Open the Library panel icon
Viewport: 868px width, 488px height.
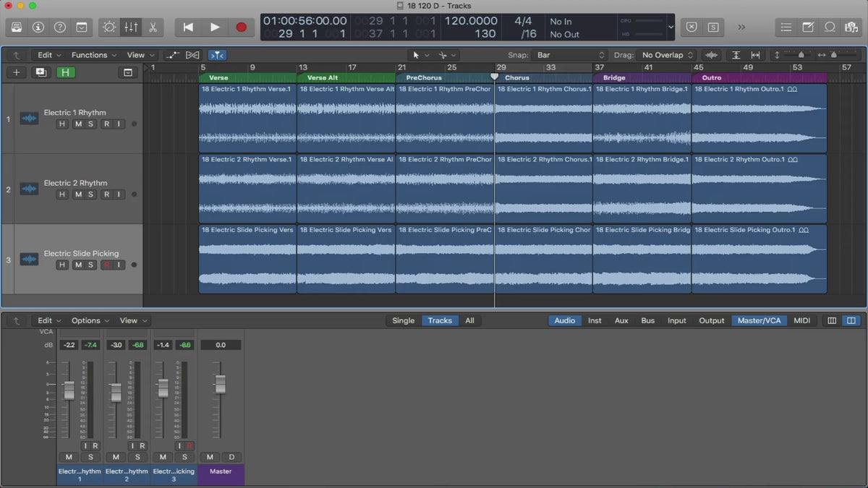(17, 27)
